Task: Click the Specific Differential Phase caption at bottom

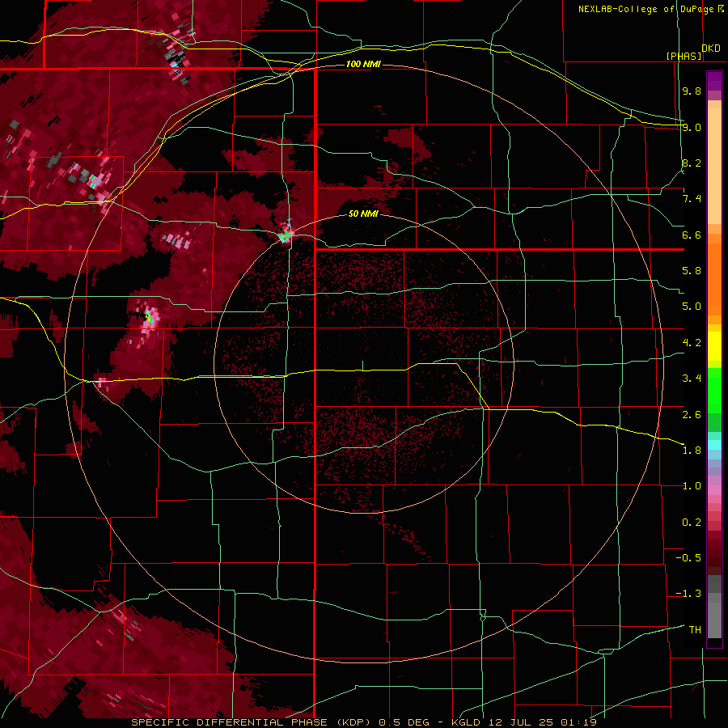Action: [x=363, y=722]
